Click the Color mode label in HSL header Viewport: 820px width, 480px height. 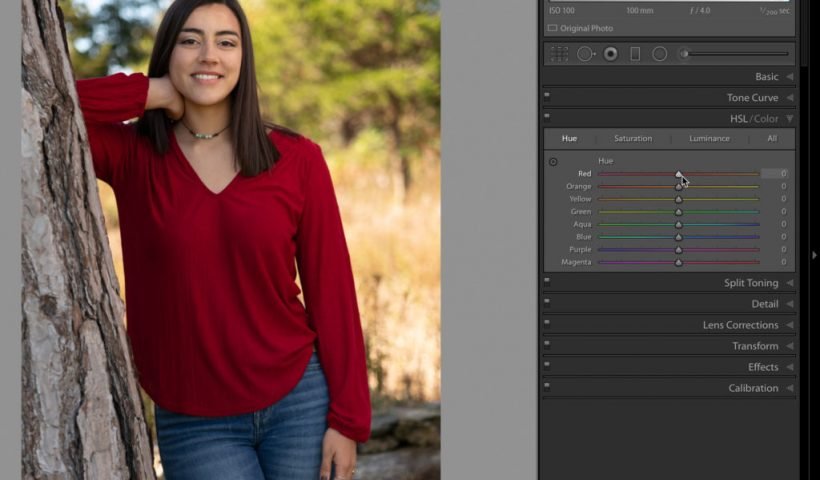pos(766,119)
